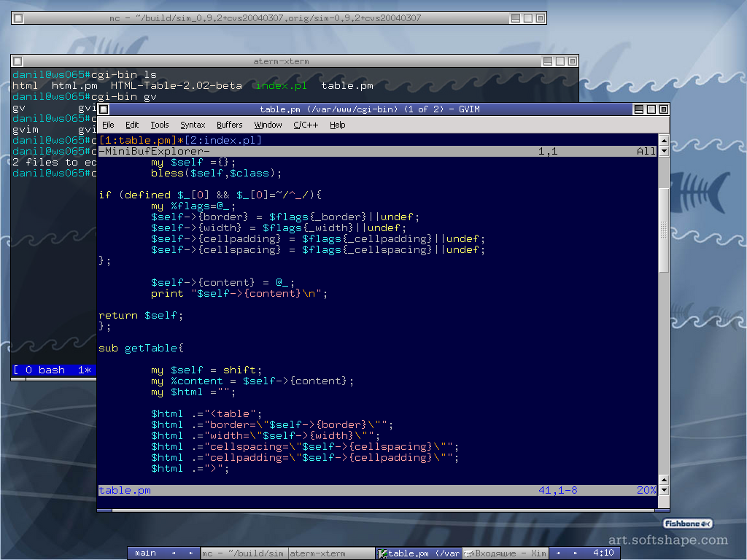This screenshot has width=747, height=560.
Task: Open the Buffers menu in GVIM
Action: [229, 125]
